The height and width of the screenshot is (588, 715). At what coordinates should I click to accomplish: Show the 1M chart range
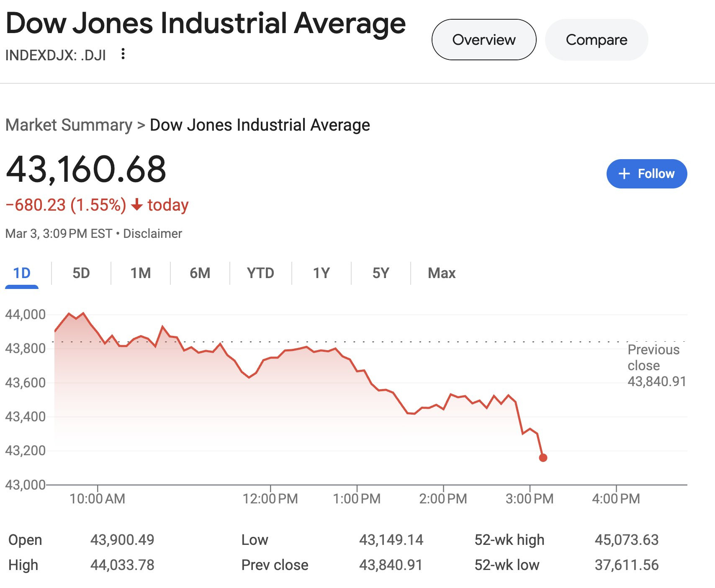141,273
